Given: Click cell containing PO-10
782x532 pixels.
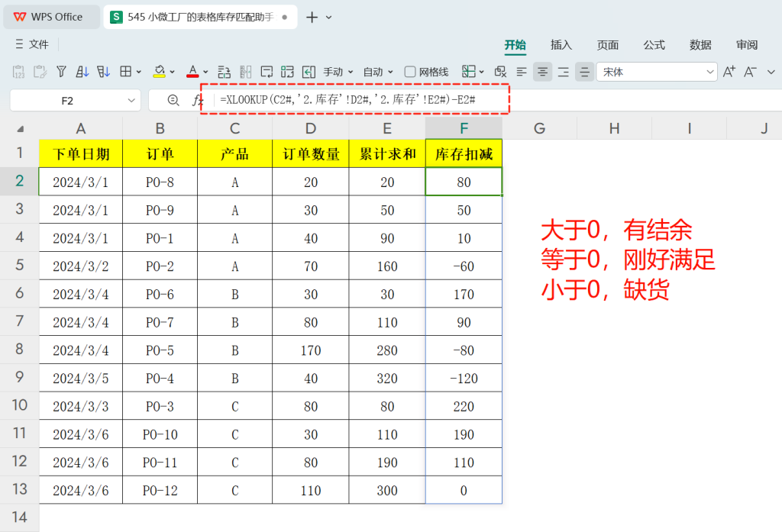Looking at the screenshot, I should click(x=160, y=434).
